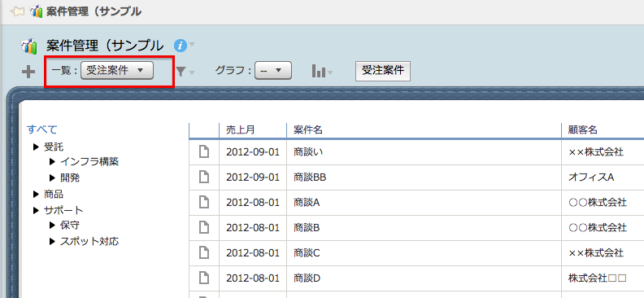Click ○○株式会社 in 商談A row
The height and width of the screenshot is (298, 644).
(x=597, y=202)
